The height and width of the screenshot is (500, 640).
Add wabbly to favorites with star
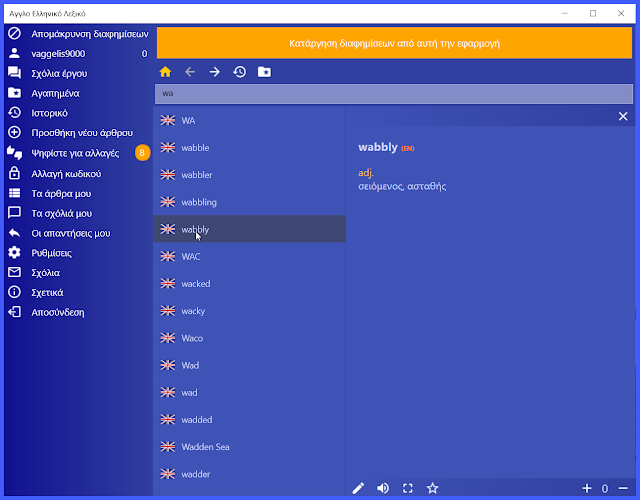point(432,488)
